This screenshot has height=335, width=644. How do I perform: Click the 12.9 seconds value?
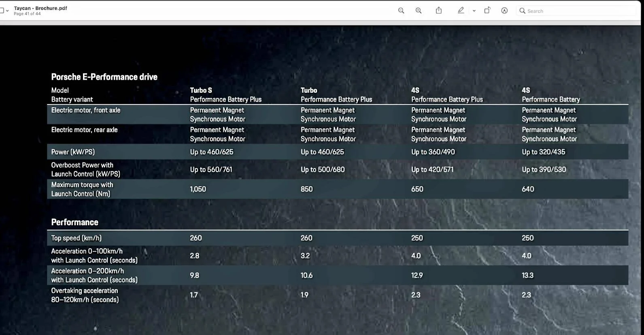coord(417,275)
